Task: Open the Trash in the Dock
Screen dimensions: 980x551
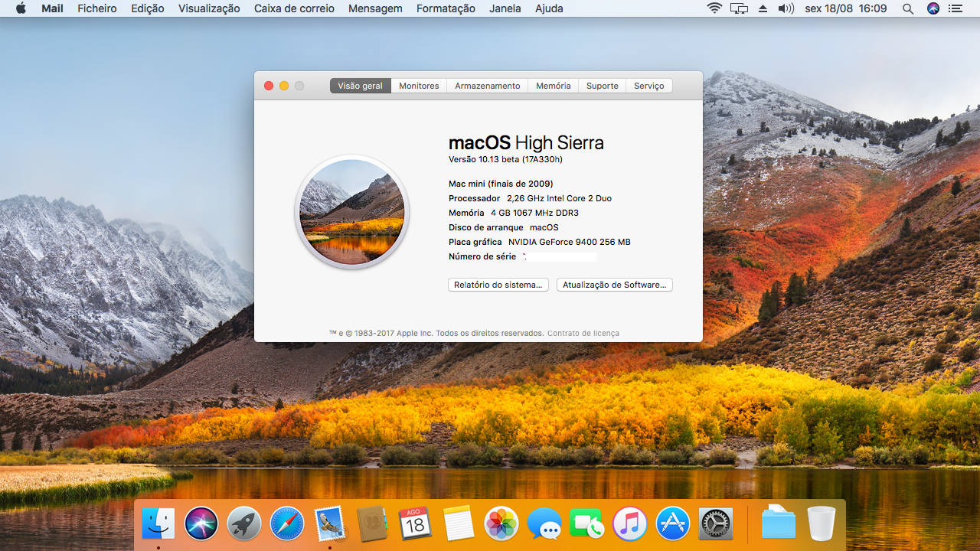Action: point(822,524)
